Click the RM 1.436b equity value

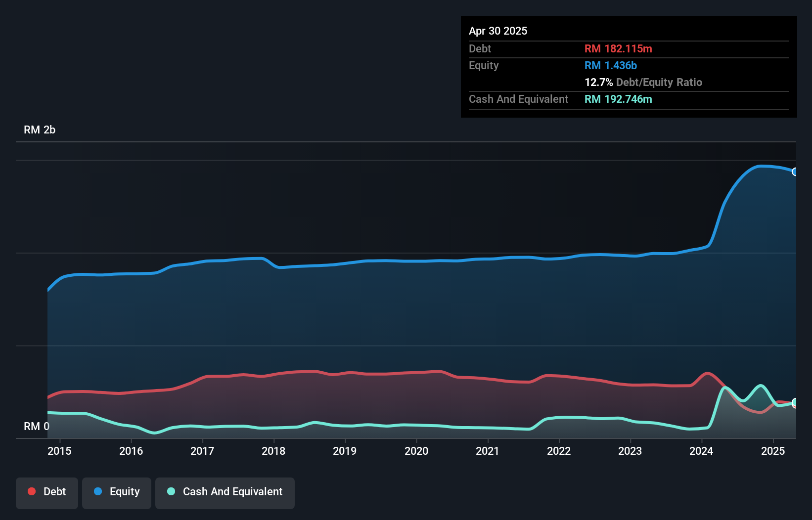point(610,65)
